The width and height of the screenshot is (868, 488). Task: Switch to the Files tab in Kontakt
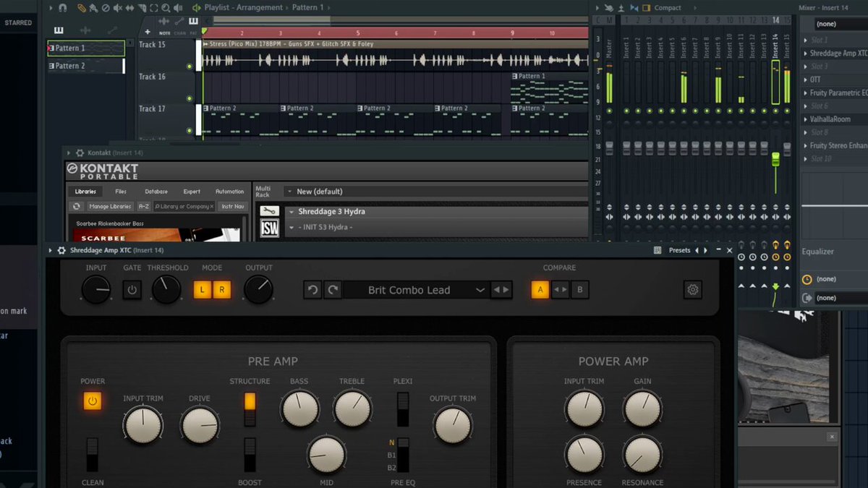tap(121, 192)
